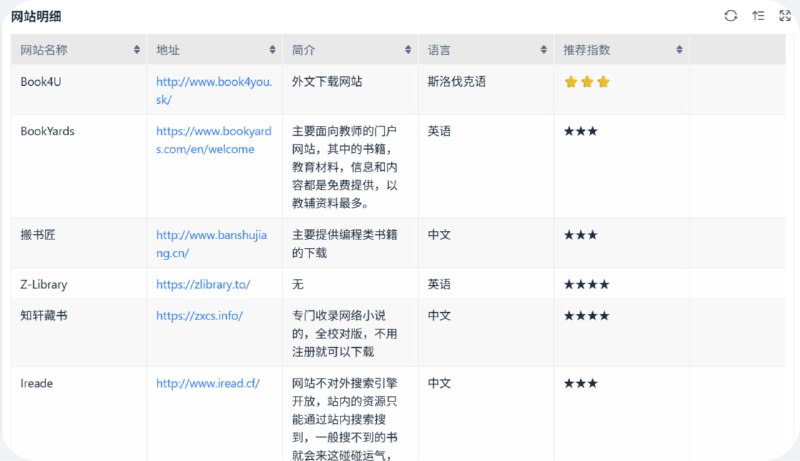The width and height of the screenshot is (800, 461).
Task: Open the bookyards.com welcome link
Action: tap(214, 140)
